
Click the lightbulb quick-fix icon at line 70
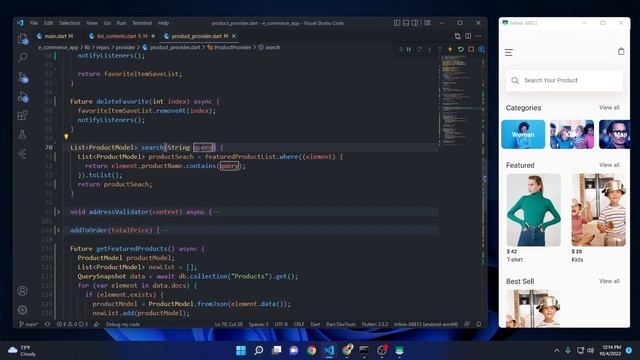(x=66, y=137)
